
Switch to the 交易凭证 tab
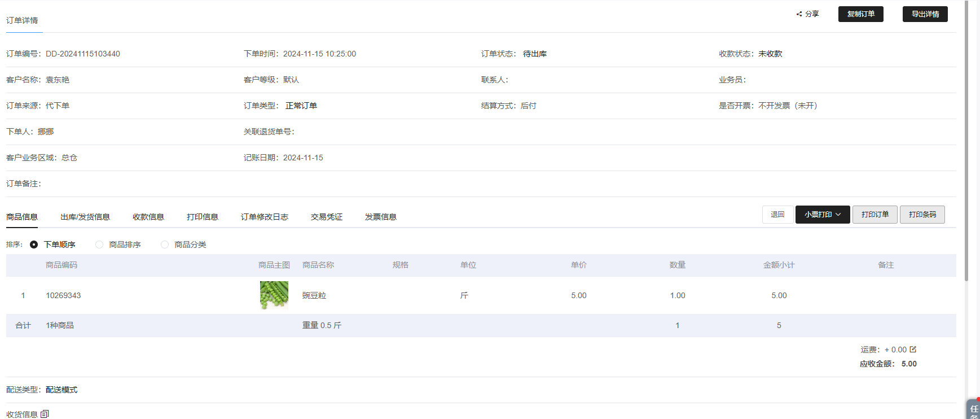tap(327, 217)
